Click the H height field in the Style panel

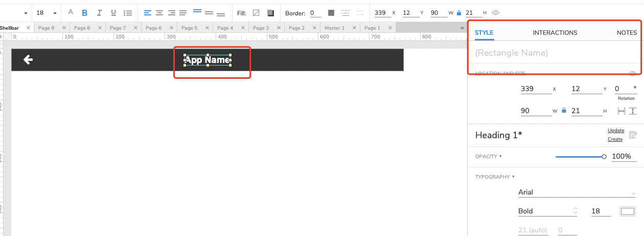586,111
